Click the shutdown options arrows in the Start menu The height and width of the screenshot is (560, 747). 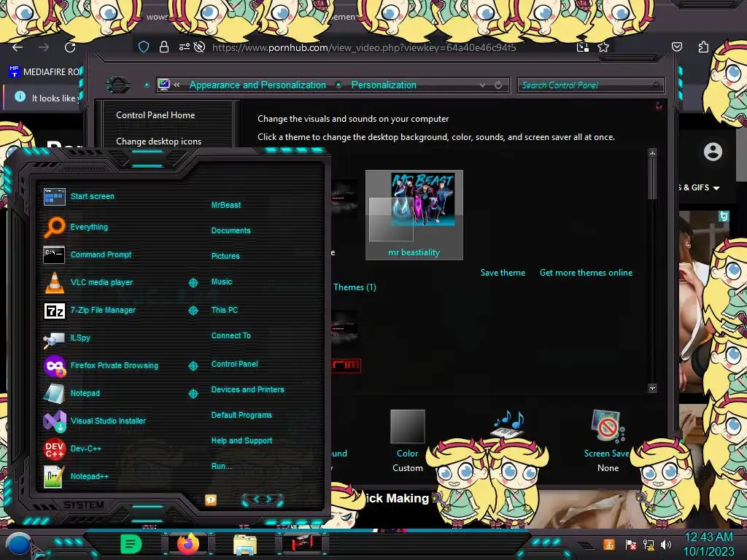coord(263,499)
